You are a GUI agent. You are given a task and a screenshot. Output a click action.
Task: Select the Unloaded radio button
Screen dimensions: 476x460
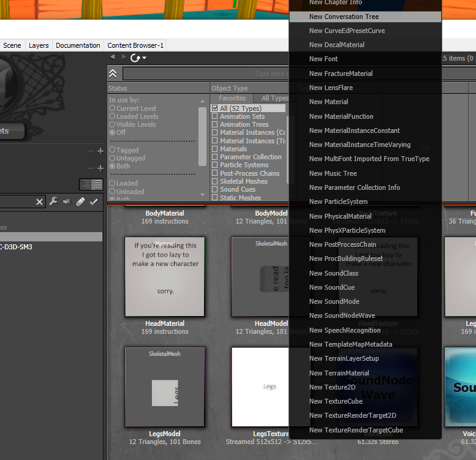(112, 191)
